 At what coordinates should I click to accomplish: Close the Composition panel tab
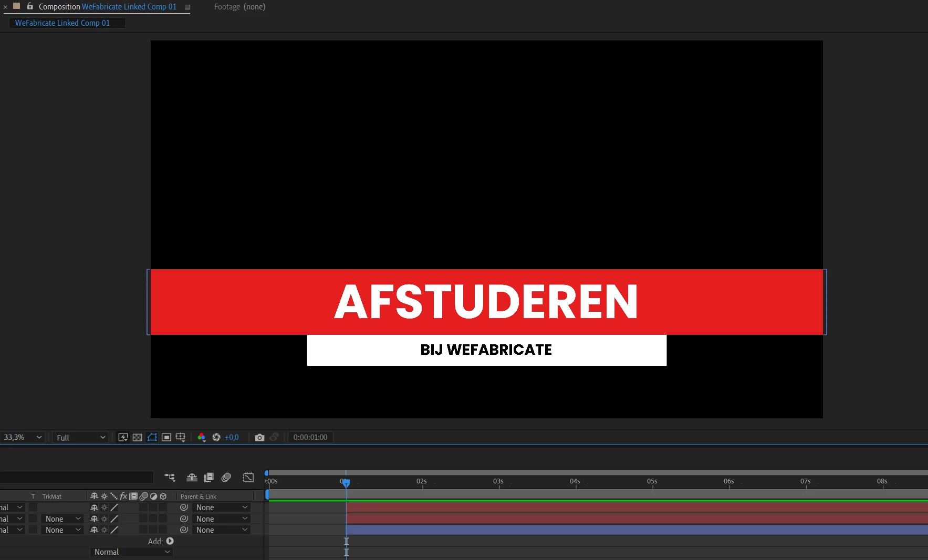click(5, 7)
